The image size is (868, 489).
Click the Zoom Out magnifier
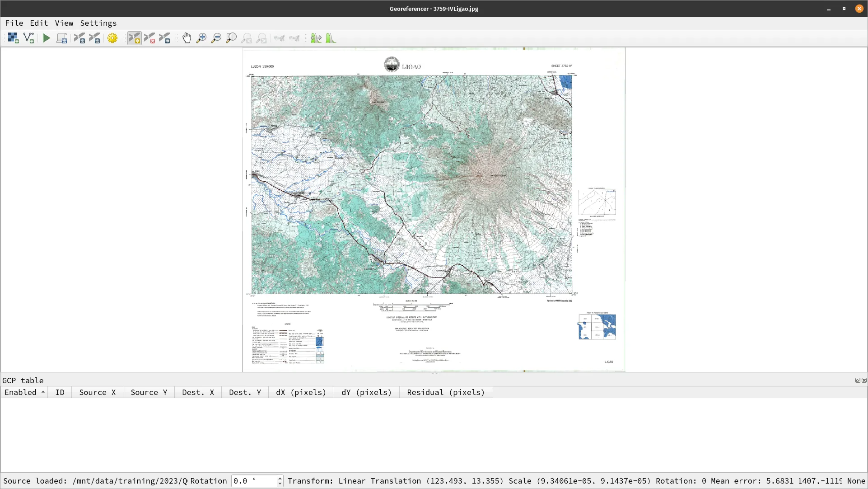[216, 38]
